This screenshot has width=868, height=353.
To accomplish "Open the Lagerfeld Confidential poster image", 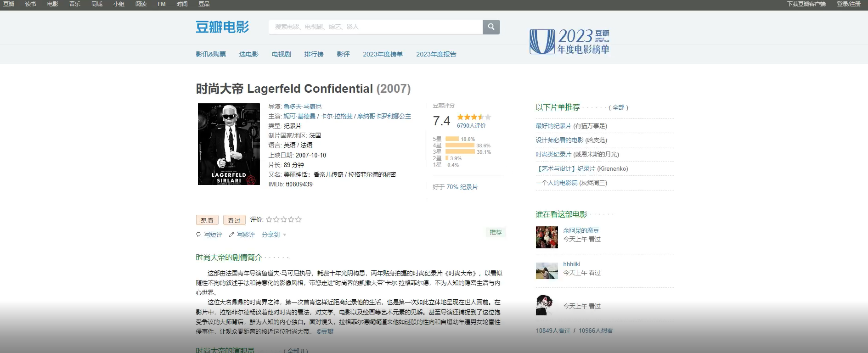I will 229,144.
